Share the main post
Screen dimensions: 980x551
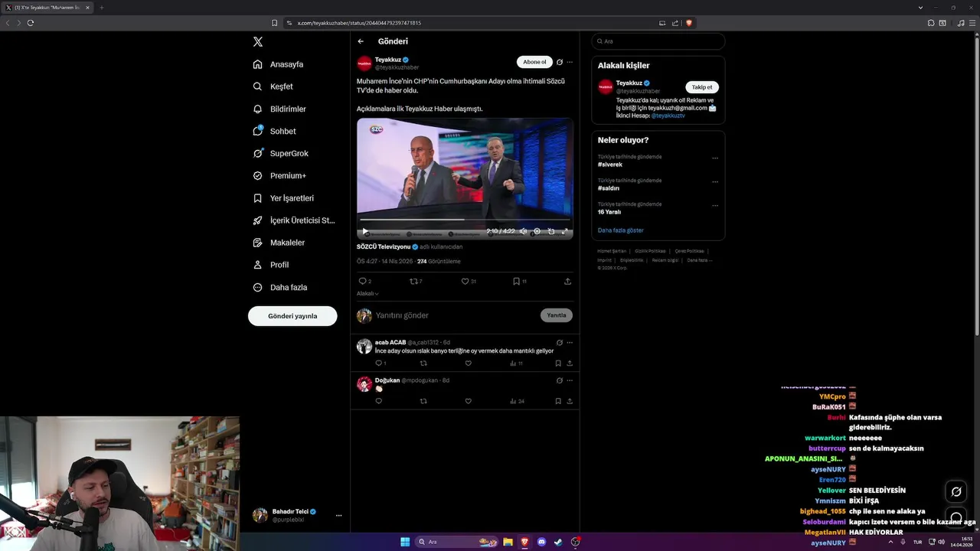[567, 282]
